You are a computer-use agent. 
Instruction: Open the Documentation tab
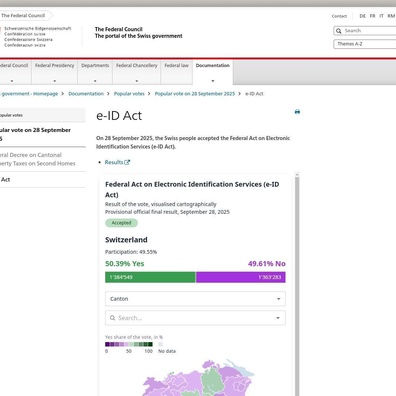click(x=213, y=72)
